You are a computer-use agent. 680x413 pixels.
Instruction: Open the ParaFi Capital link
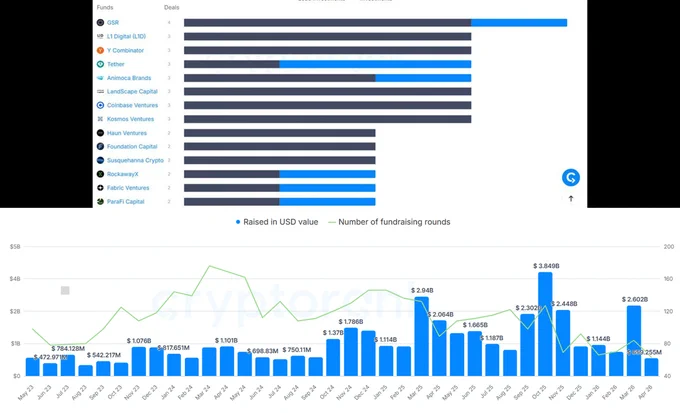tap(125, 202)
